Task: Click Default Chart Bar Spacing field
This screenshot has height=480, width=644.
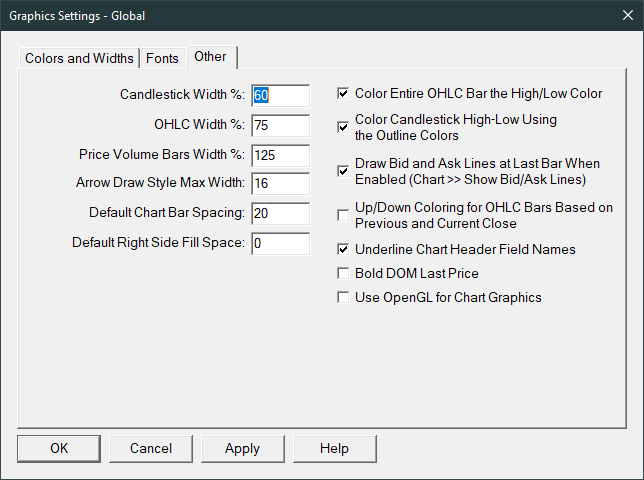Action: pyautogui.click(x=280, y=213)
